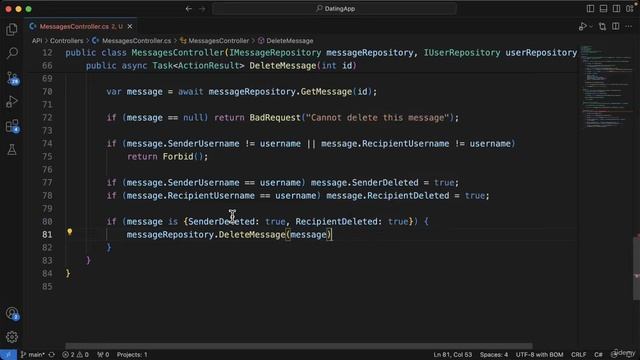Close the MessagesController.cs tab
Image resolution: width=640 pixels, height=360 pixels.
[x=130, y=27]
